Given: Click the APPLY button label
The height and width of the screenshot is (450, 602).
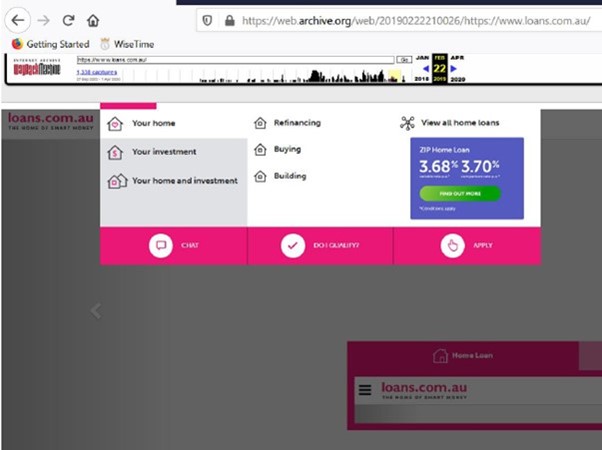Looking at the screenshot, I should [483, 245].
